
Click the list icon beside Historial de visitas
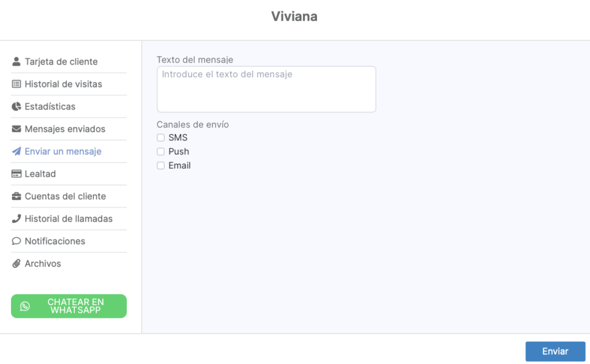point(17,84)
